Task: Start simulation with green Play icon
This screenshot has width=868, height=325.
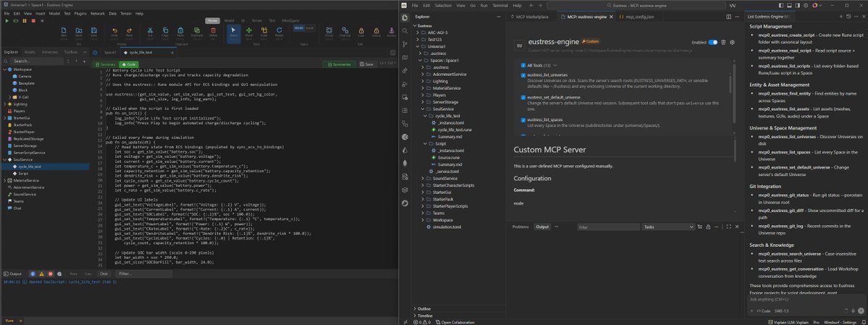Action: (7, 20)
